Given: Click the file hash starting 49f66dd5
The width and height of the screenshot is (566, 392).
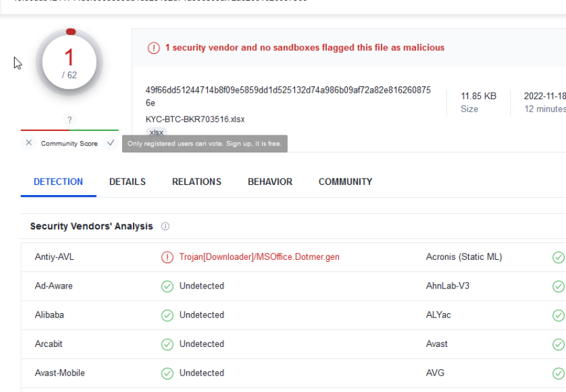Looking at the screenshot, I should coord(288,97).
